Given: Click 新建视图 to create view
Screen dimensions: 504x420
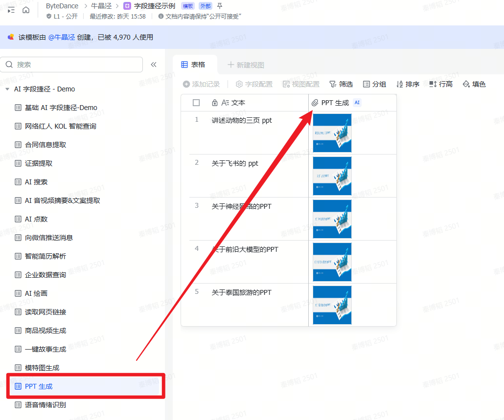Looking at the screenshot, I should click(246, 65).
